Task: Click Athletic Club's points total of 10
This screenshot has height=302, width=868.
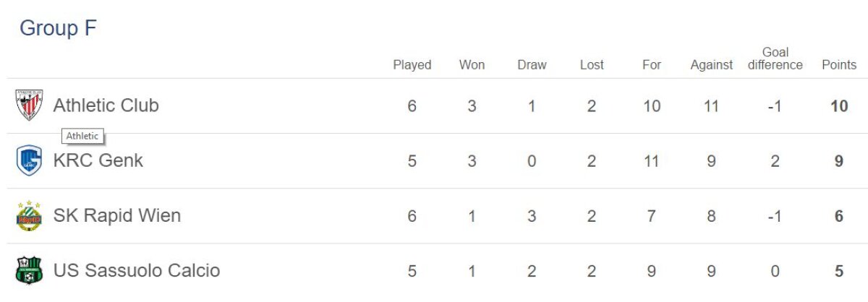Action: click(x=839, y=106)
